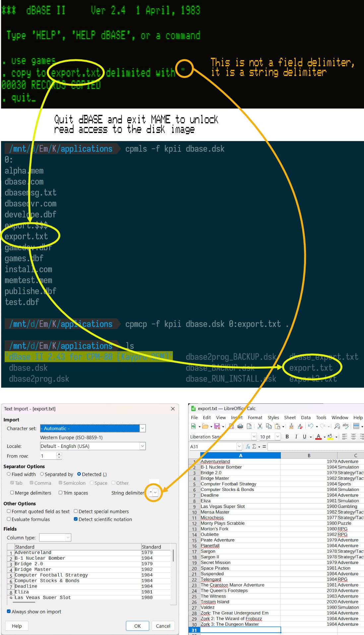
Task: Expand the A31 Name Box dropdown
Action: coord(239,447)
